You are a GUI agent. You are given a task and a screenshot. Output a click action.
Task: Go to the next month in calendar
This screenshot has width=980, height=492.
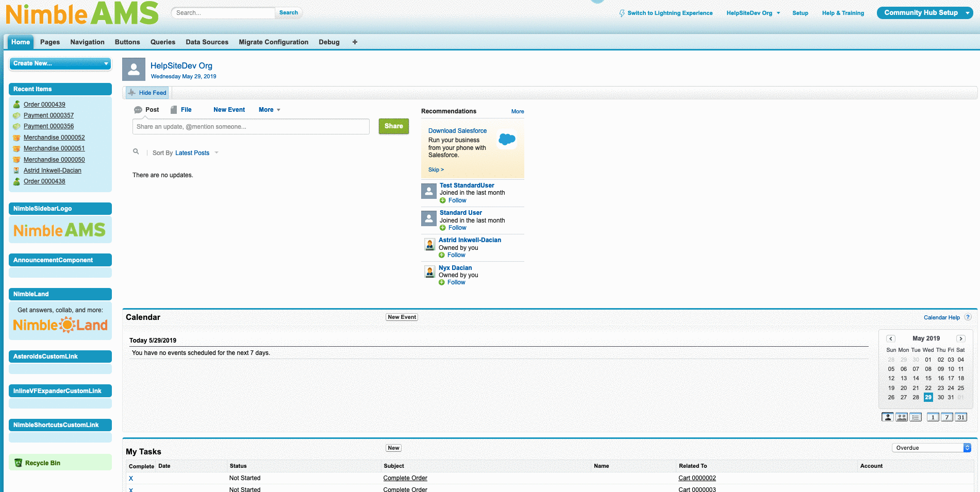[x=960, y=338]
